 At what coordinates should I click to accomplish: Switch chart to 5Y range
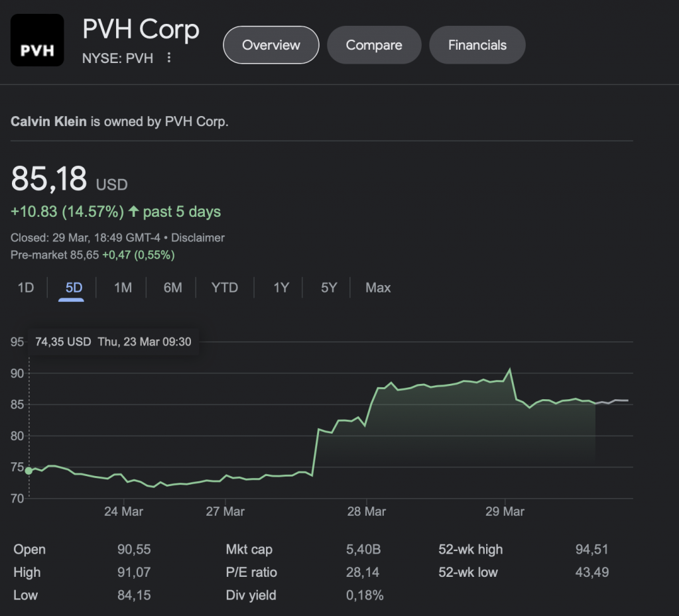click(x=329, y=288)
